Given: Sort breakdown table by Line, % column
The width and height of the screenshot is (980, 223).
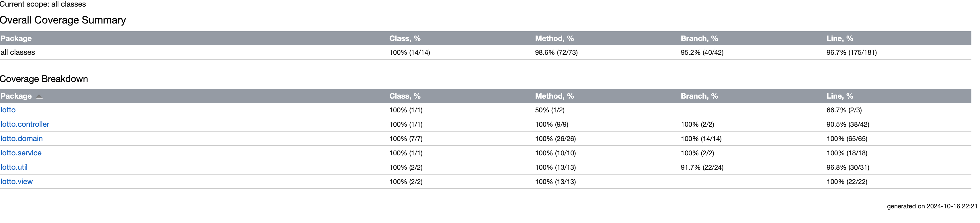Looking at the screenshot, I should [x=840, y=96].
